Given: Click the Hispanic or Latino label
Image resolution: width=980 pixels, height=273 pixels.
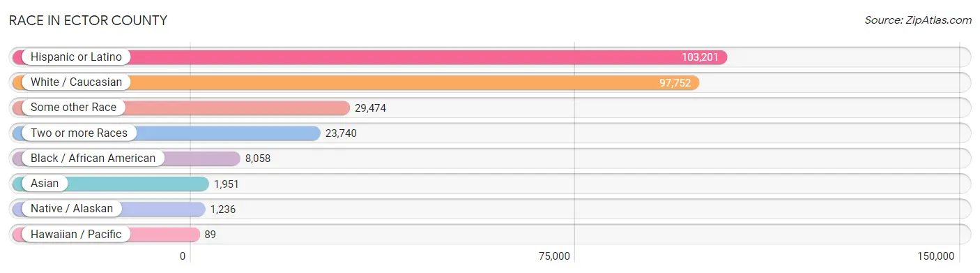Looking at the screenshot, I should [76, 57].
